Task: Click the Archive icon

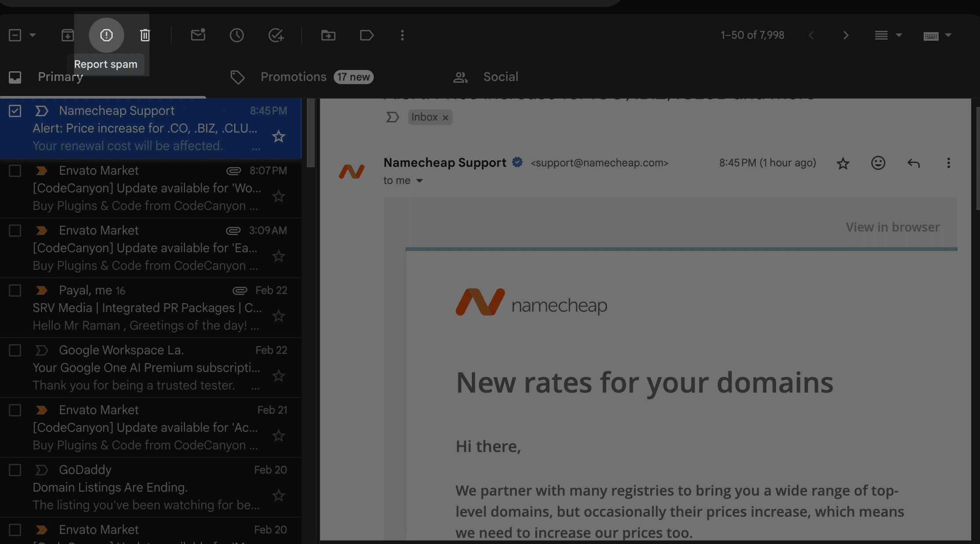Action: tap(66, 36)
